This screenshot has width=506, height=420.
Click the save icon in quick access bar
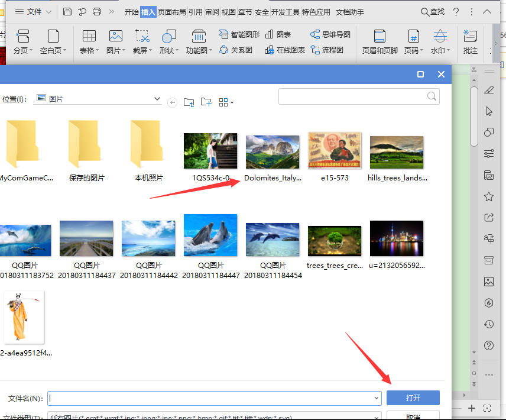tap(67, 12)
